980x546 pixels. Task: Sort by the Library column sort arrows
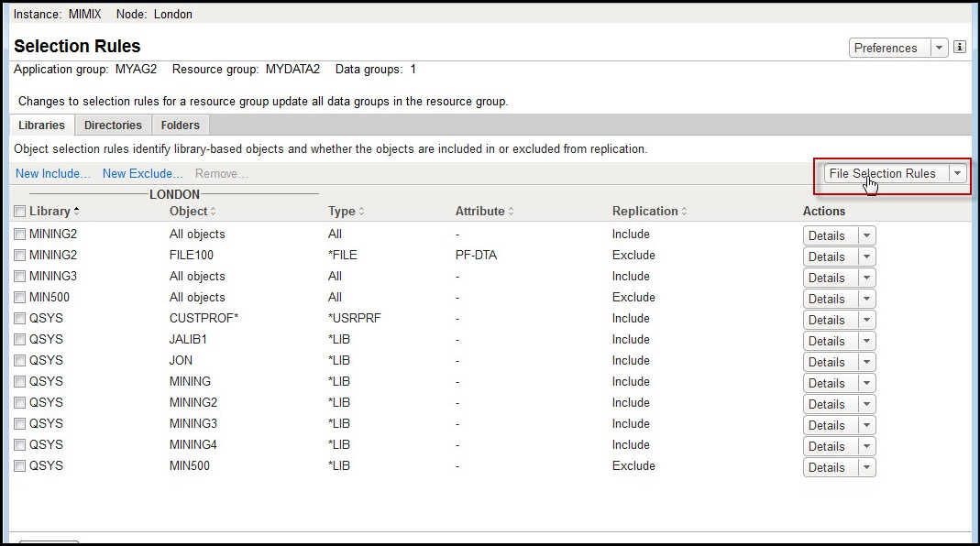tap(76, 212)
